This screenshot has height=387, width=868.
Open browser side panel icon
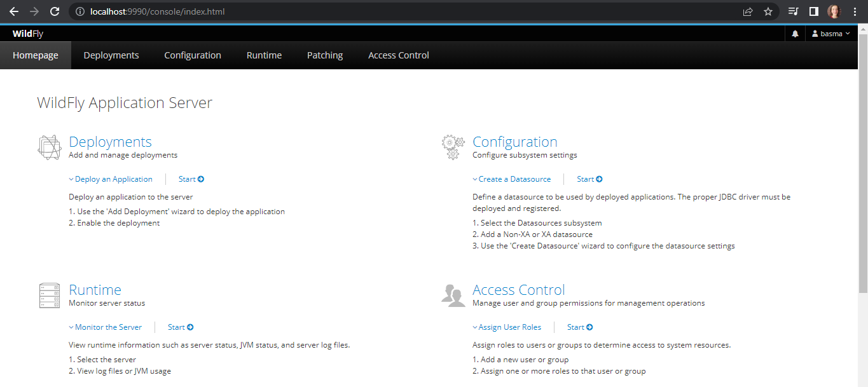(x=813, y=11)
